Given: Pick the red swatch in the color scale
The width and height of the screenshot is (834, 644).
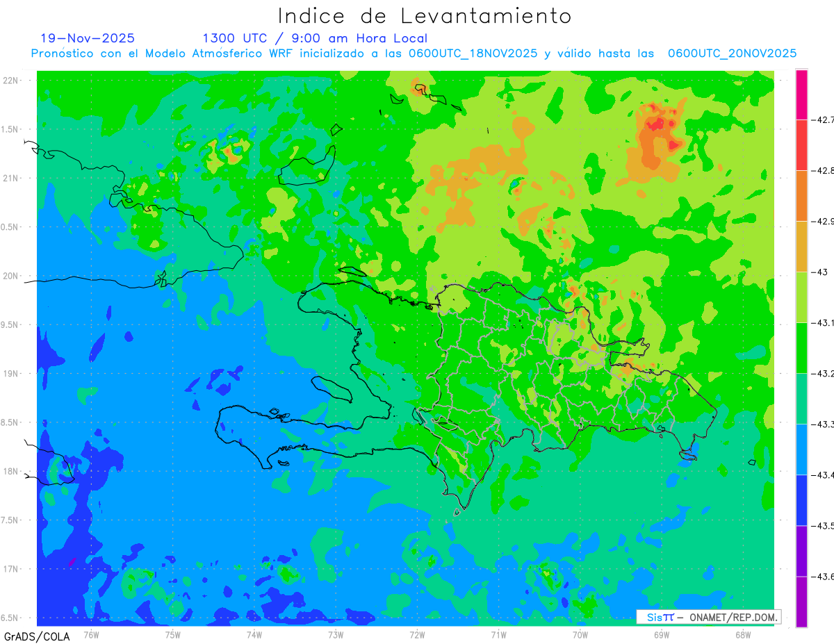Looking at the screenshot, I should (x=801, y=145).
